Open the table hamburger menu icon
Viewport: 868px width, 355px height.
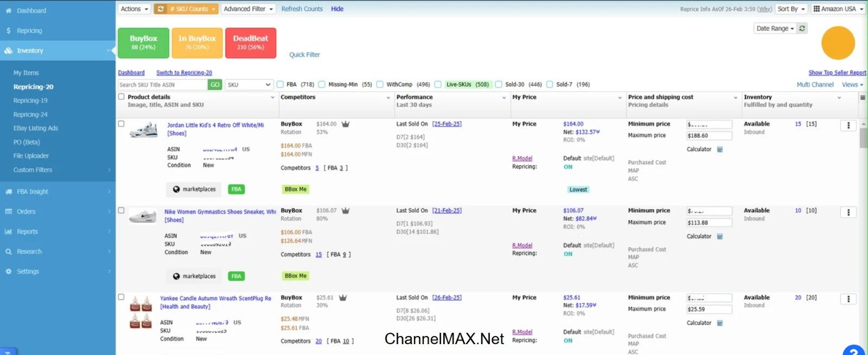863,98
